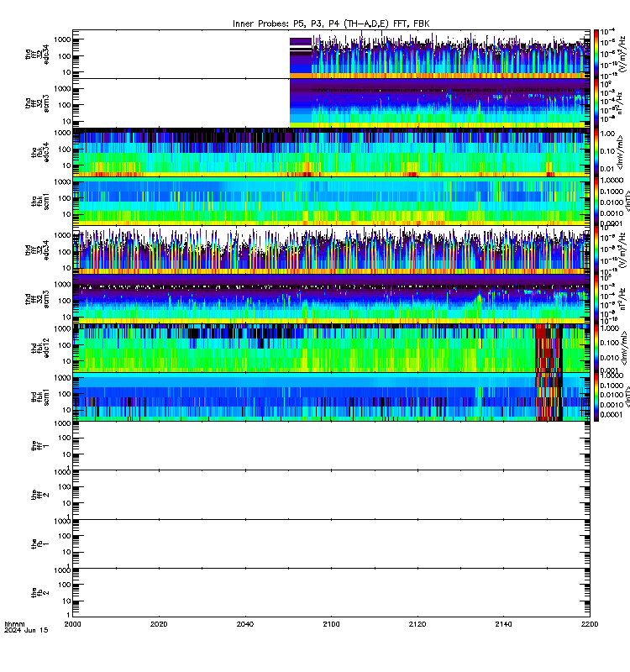Click the color bar beside thd fff scm3 panel
The image size is (630, 672).
pos(596,299)
